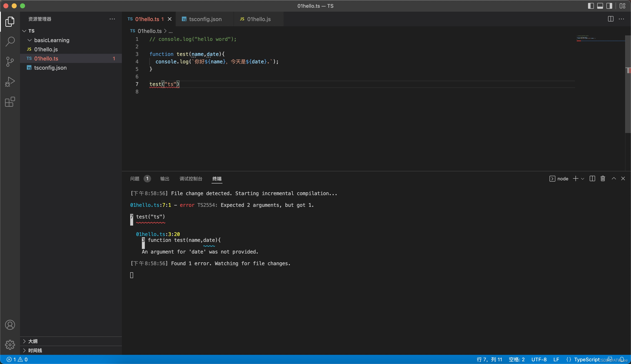This screenshot has height=364, width=631.
Task: Change encoding via UTF-8
Action: [x=539, y=359]
